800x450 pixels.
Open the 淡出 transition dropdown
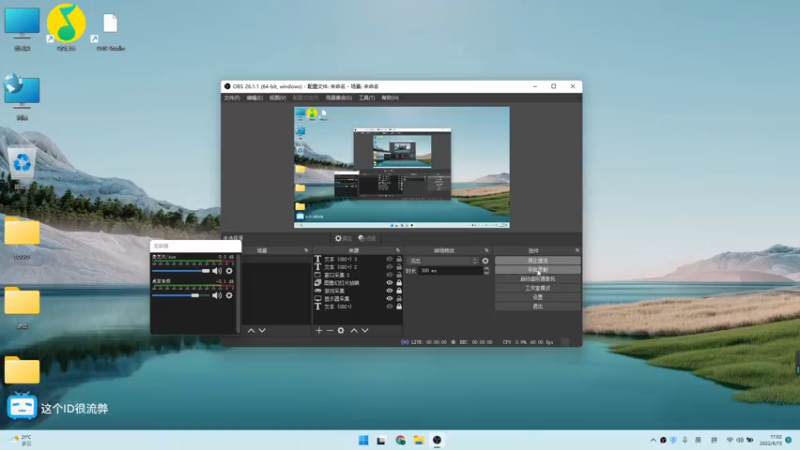pyautogui.click(x=443, y=261)
